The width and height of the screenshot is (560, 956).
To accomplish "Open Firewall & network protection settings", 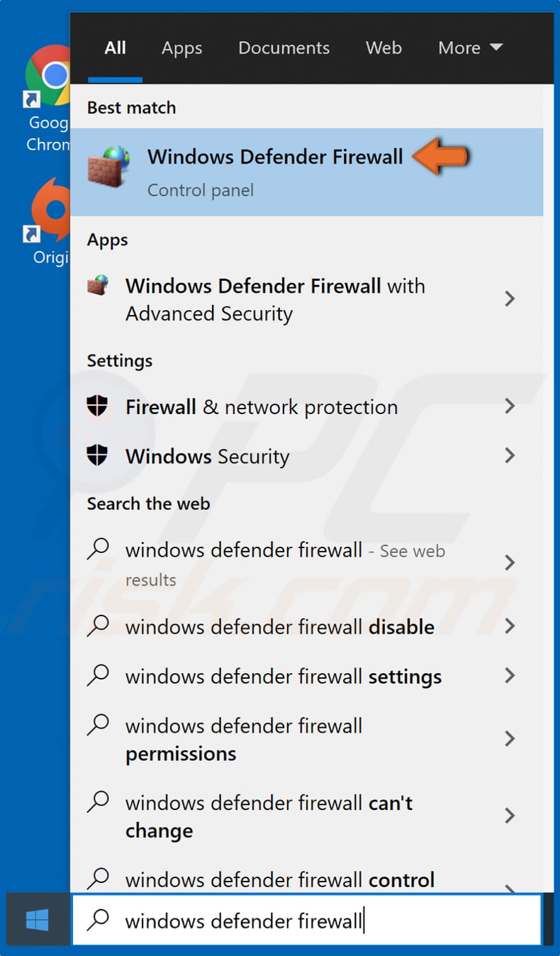I will 261,406.
